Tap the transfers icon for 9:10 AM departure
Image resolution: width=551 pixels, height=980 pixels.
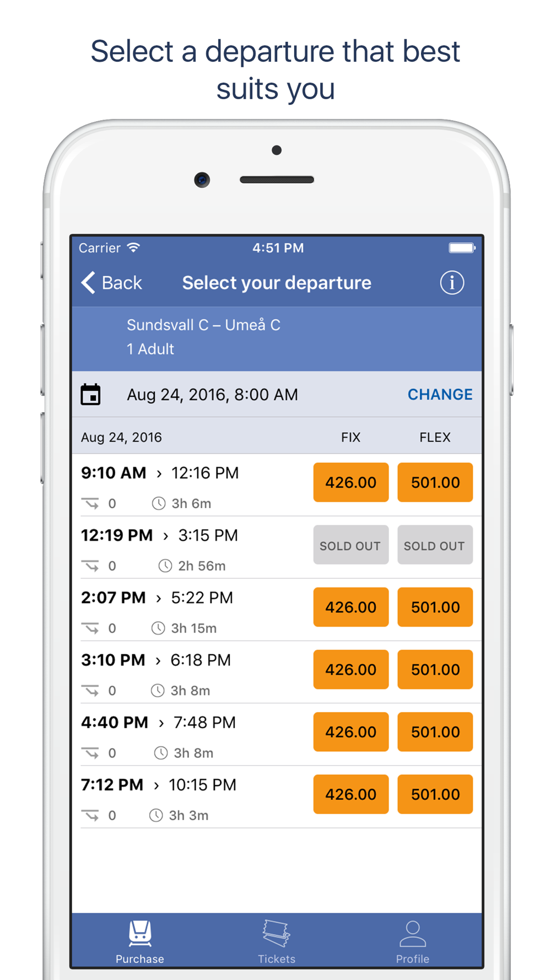pyautogui.click(x=91, y=503)
